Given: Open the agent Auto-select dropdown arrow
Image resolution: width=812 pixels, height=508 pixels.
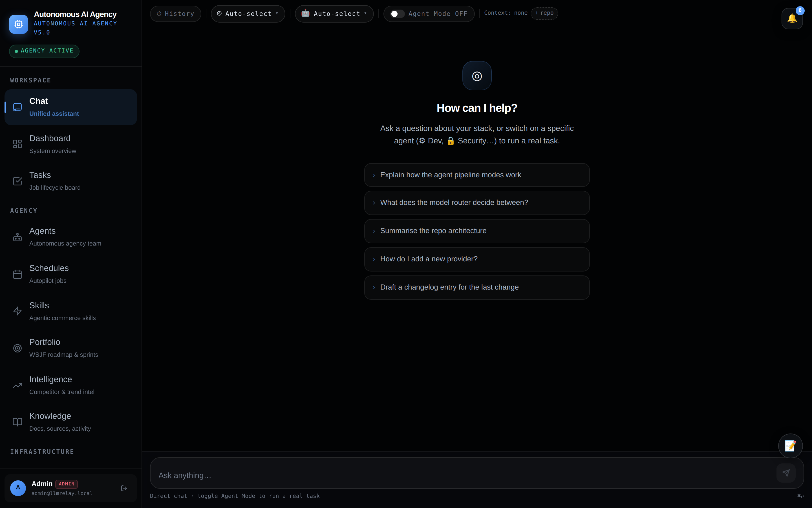Looking at the screenshot, I should [x=365, y=14].
